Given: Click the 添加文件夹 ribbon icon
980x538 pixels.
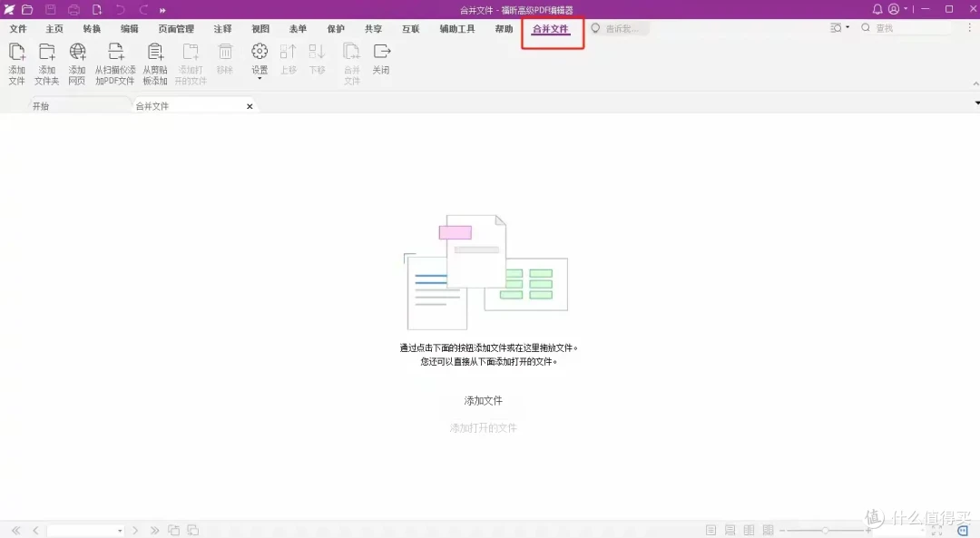Looking at the screenshot, I should pyautogui.click(x=47, y=52).
